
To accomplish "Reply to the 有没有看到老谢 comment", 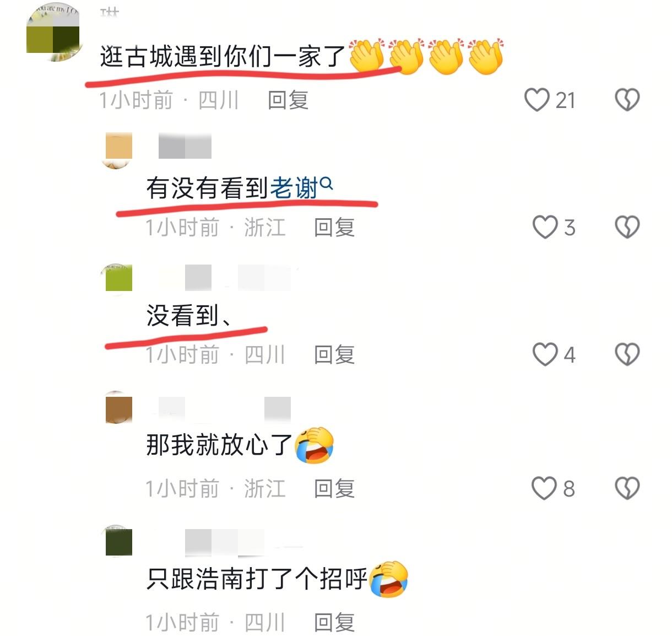I will click(x=334, y=227).
